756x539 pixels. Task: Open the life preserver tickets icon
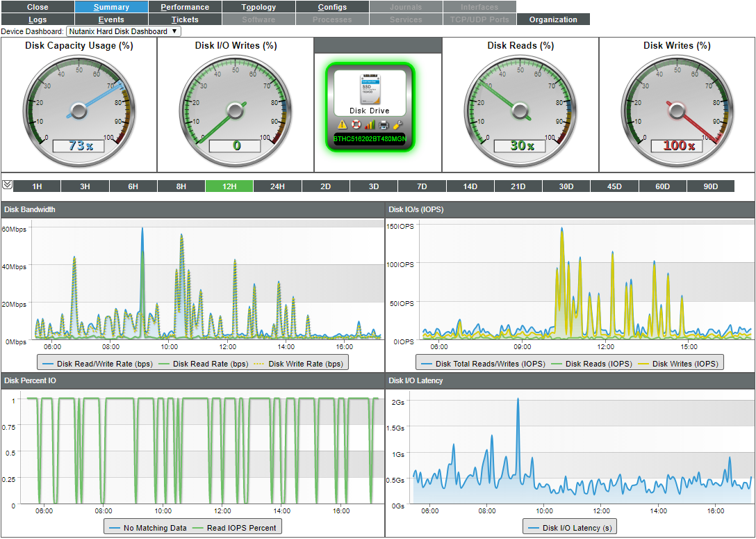pyautogui.click(x=356, y=124)
